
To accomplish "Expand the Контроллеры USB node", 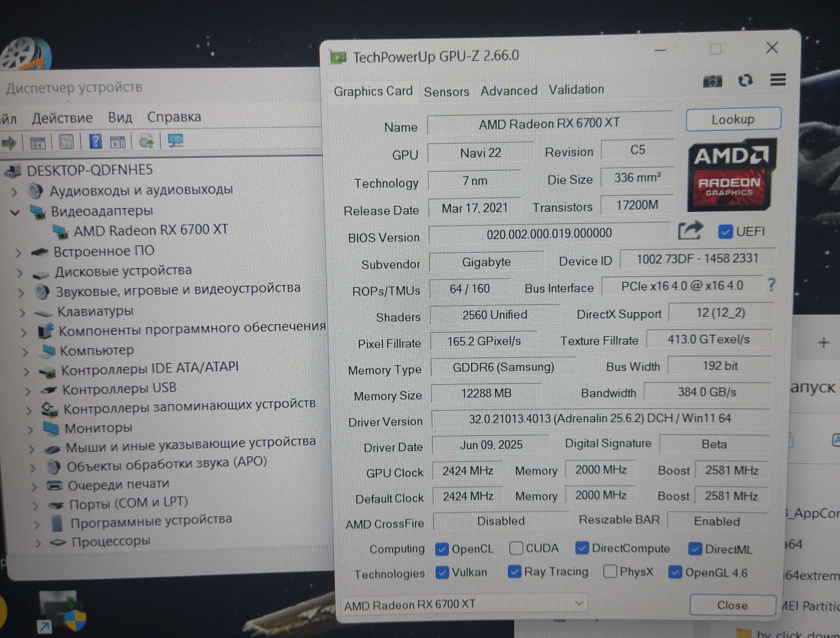I will (x=27, y=391).
